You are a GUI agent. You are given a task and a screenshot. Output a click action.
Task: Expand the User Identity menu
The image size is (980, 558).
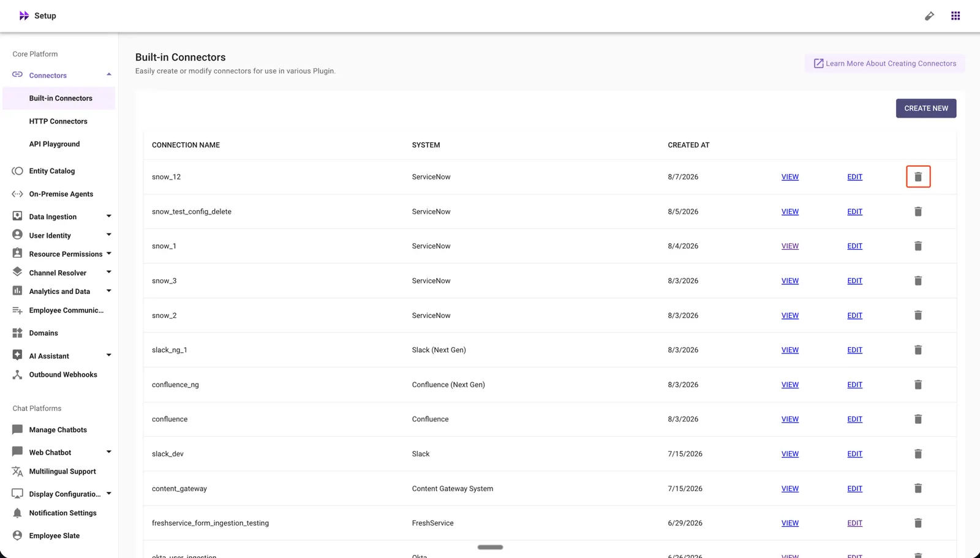(x=108, y=235)
